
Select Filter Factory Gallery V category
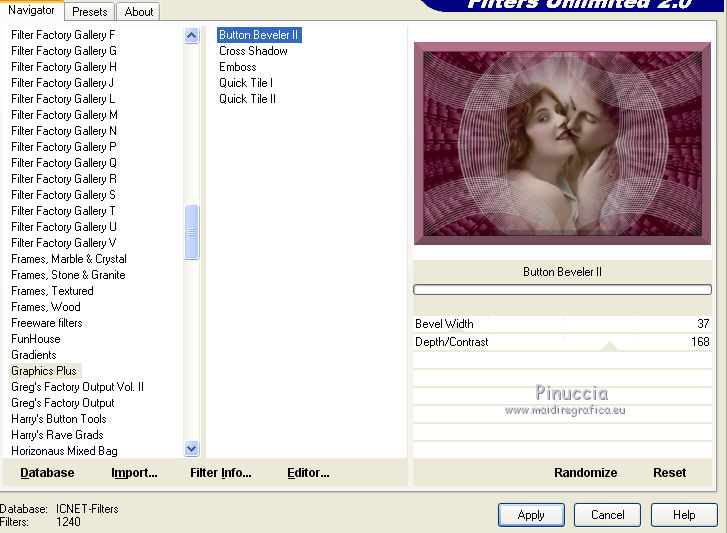click(64, 243)
